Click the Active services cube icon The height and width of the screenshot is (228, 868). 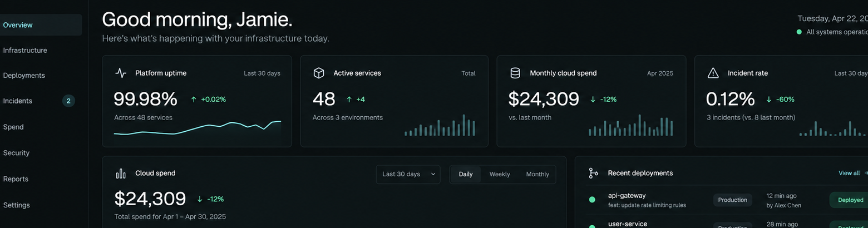(x=319, y=73)
